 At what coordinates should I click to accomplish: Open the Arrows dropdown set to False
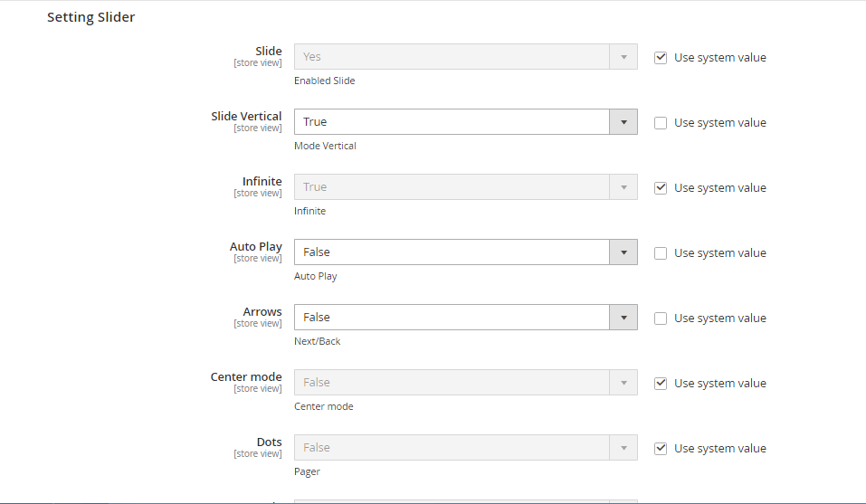point(465,318)
